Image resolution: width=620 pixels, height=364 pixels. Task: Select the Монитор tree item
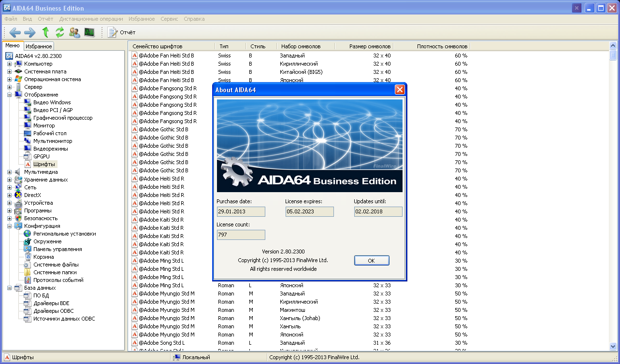click(44, 126)
